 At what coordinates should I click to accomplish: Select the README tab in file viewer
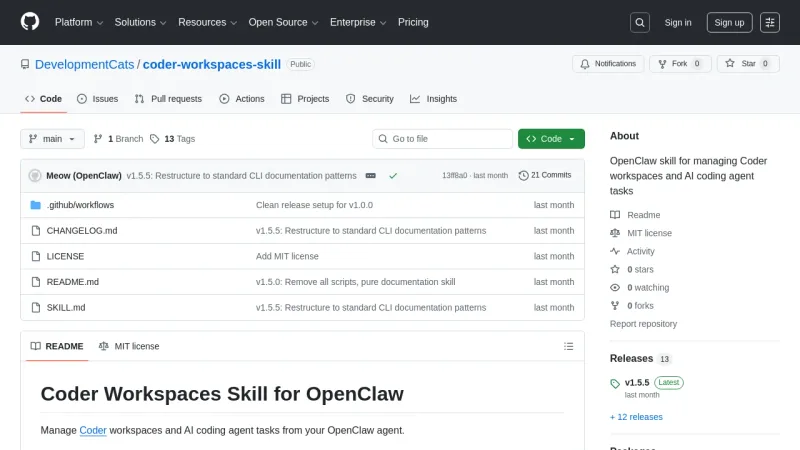57,346
